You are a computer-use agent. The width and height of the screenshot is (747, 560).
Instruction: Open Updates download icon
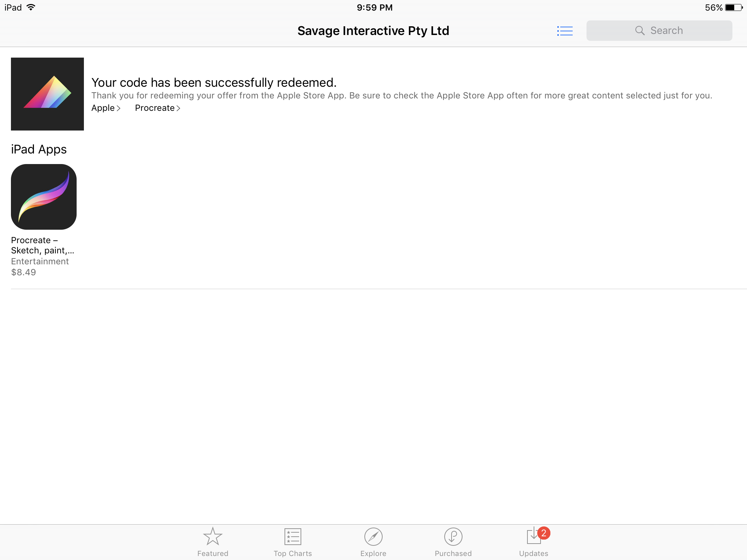pos(533,537)
